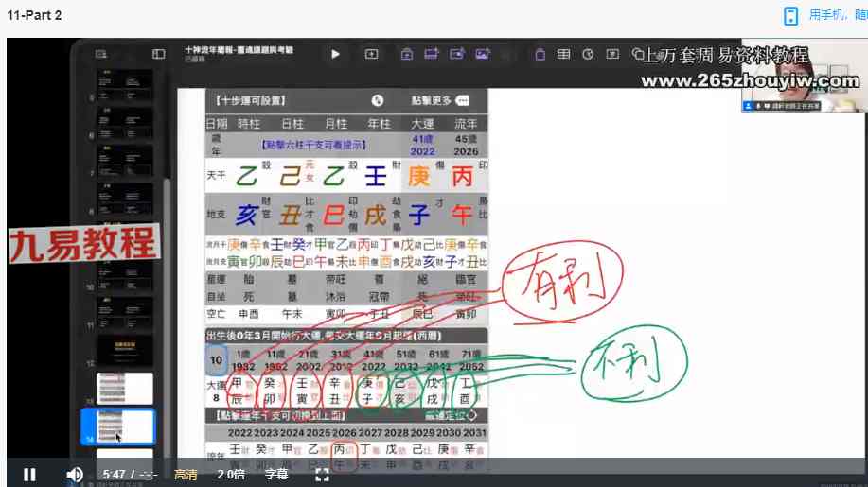Click the round icon beside 十步運可設置
The height and width of the screenshot is (487, 868).
378,100
